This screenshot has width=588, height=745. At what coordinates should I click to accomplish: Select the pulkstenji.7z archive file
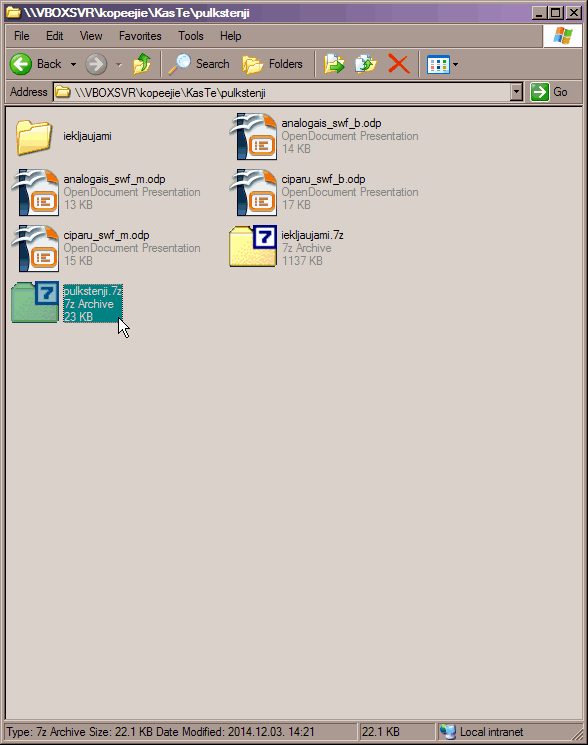coord(67,303)
